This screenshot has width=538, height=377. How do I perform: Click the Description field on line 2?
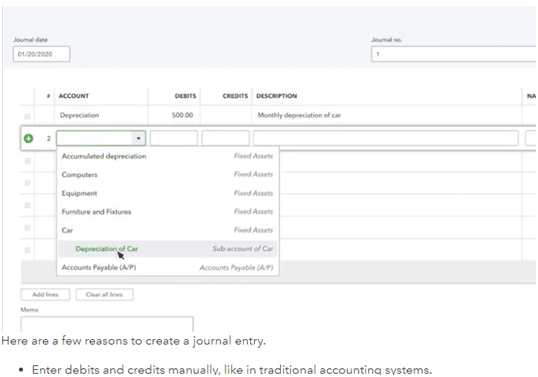point(386,138)
